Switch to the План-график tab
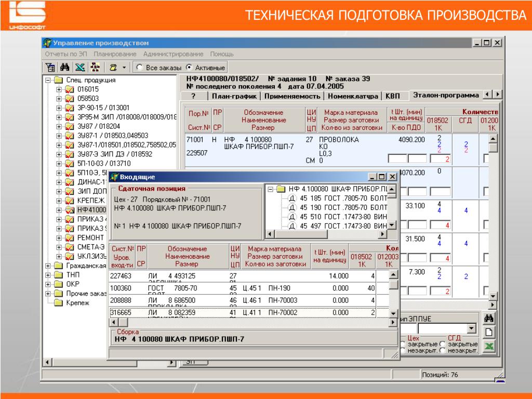Image resolution: width=532 pixels, height=399 pixels. [x=234, y=96]
